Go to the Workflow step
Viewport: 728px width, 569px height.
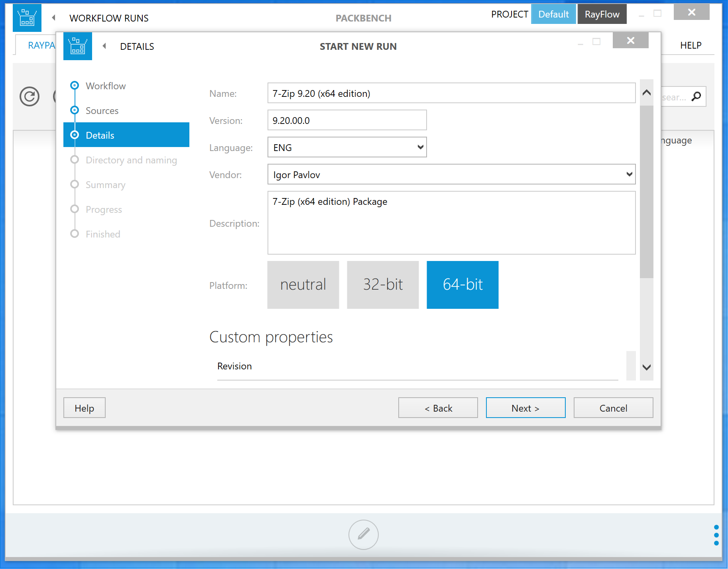pos(106,86)
